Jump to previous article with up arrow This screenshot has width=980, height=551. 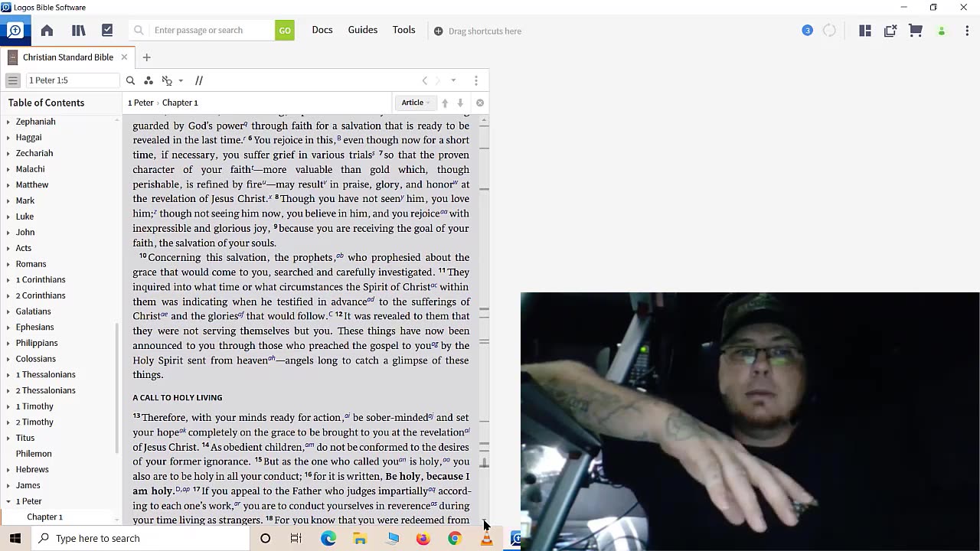coord(445,103)
